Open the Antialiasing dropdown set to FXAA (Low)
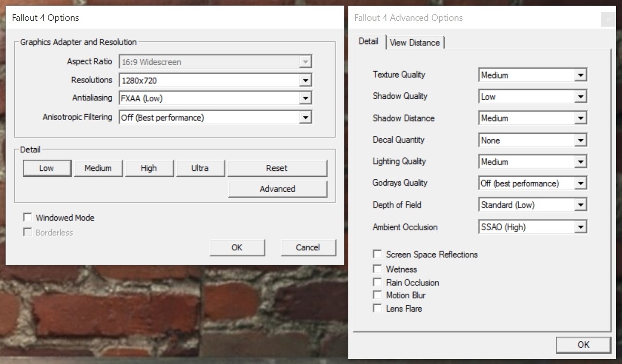This screenshot has width=622, height=364. point(215,98)
